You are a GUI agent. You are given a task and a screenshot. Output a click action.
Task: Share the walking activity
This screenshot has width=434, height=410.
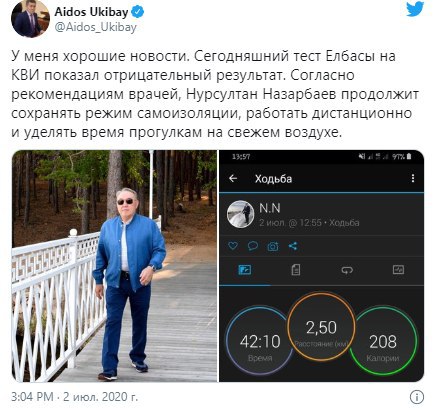point(293,246)
